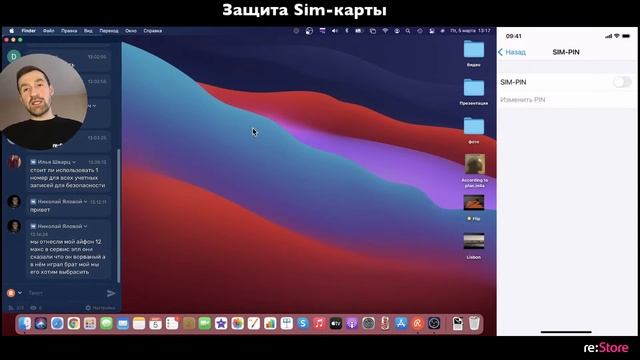Launch Siri from the dock

pyautogui.click(x=41, y=324)
